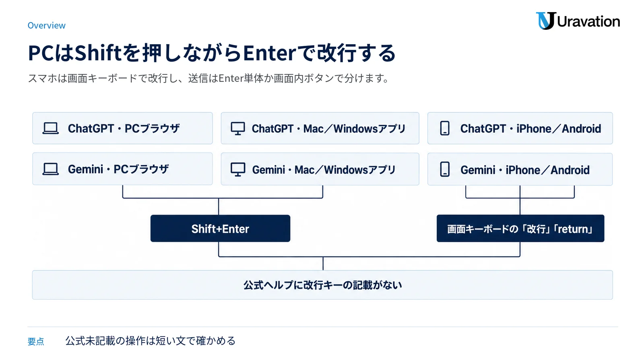Click the 公式ヘルプに改行キーの記載がない box

(x=322, y=285)
